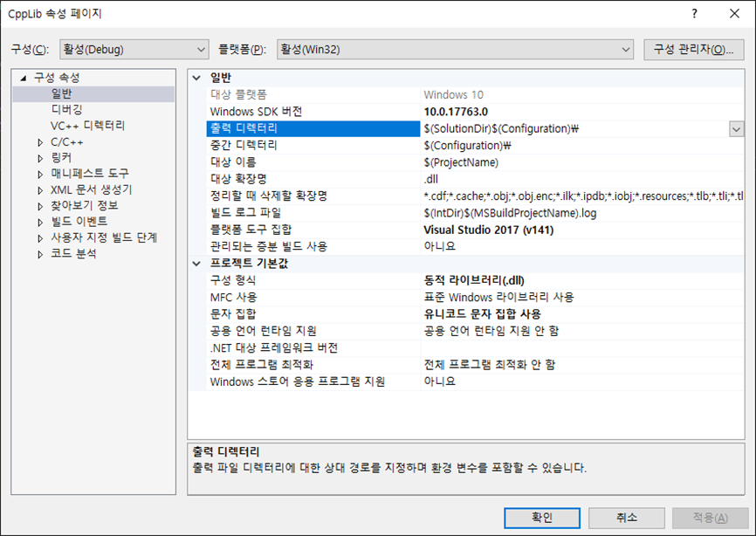
Task: Open 구성 관리자(O) dialog
Action: tap(695, 50)
